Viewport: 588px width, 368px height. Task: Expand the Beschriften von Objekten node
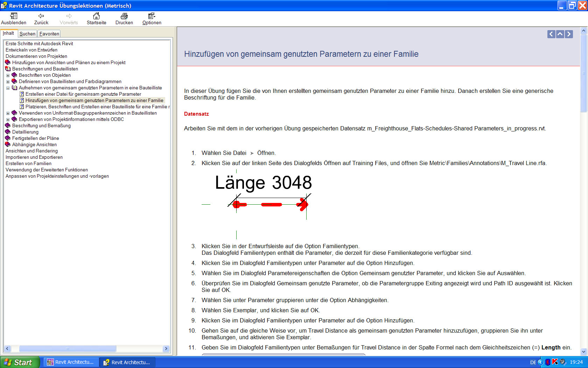[8, 75]
